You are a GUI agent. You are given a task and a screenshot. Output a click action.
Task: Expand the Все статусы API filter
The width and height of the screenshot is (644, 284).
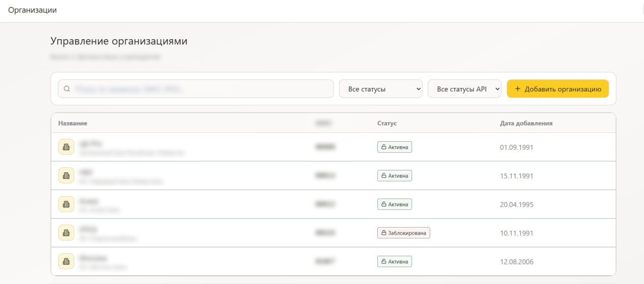coord(464,89)
